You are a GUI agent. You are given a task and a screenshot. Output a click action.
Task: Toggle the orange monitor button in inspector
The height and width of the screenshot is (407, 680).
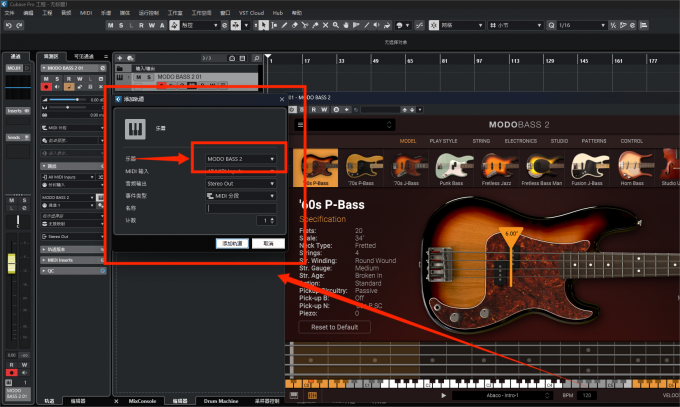[x=69, y=87]
